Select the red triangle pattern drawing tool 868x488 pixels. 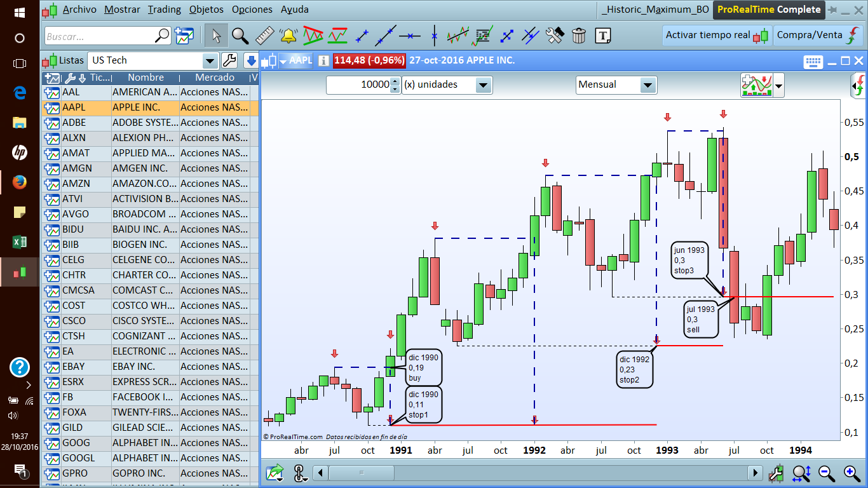pyautogui.click(x=313, y=36)
